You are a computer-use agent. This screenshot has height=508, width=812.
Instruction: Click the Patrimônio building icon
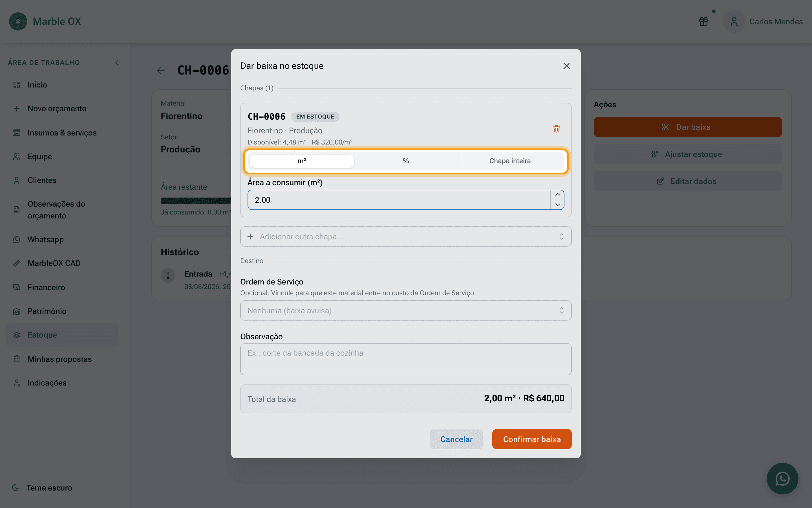(x=16, y=311)
